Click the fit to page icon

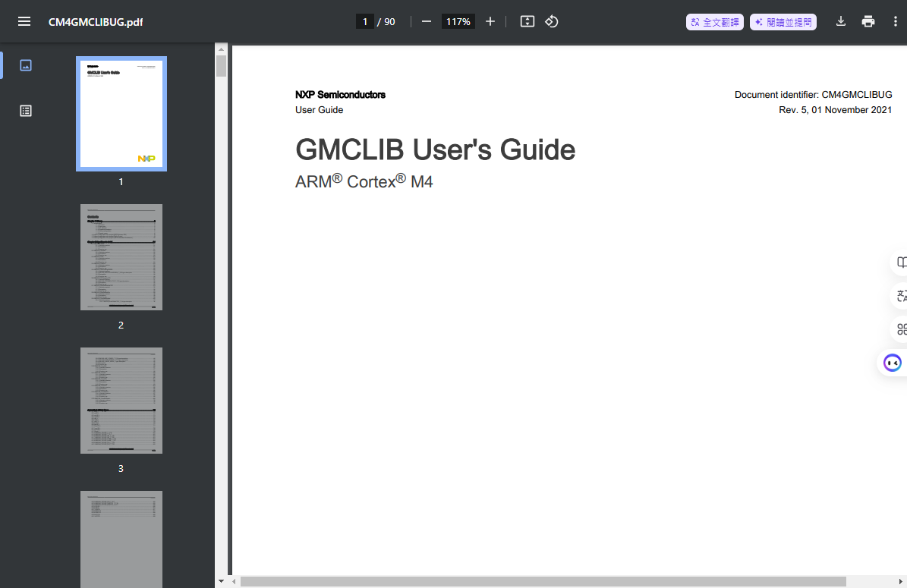tap(527, 21)
